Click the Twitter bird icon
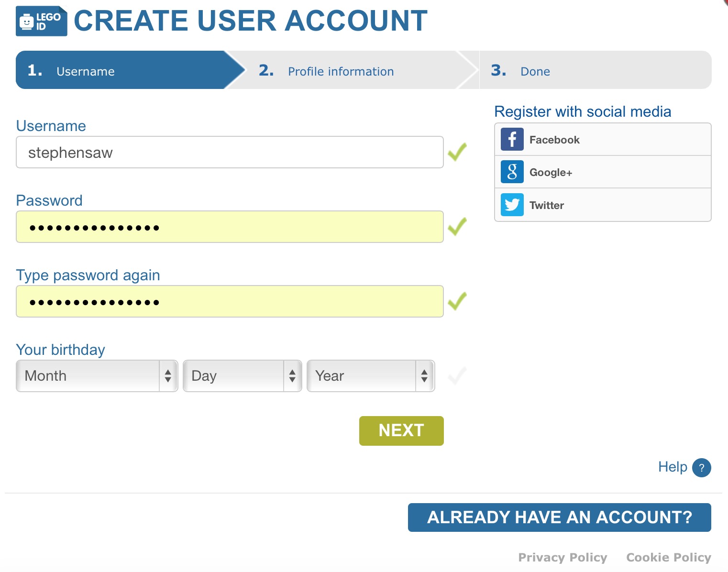The width and height of the screenshot is (728, 572). (512, 205)
